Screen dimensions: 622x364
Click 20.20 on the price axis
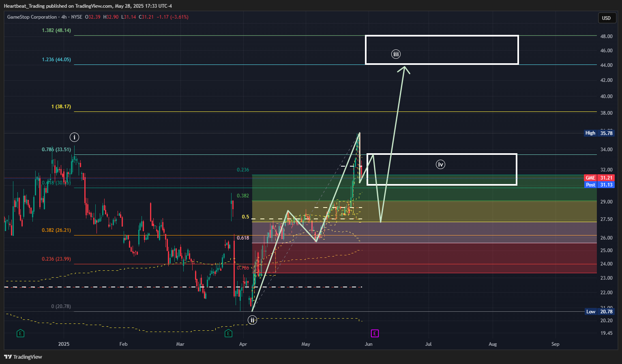607,321
